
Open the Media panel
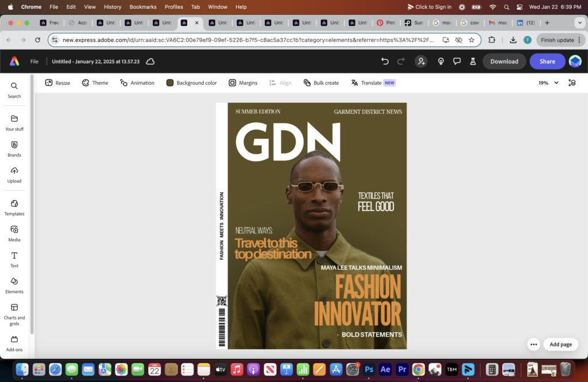[14, 233]
